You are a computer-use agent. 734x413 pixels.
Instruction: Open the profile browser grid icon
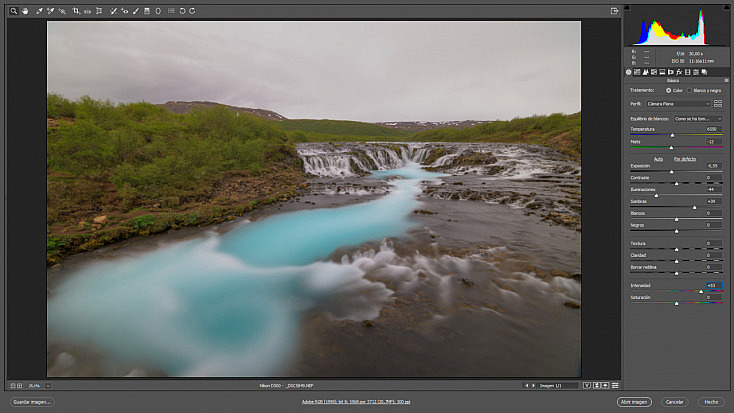click(718, 104)
